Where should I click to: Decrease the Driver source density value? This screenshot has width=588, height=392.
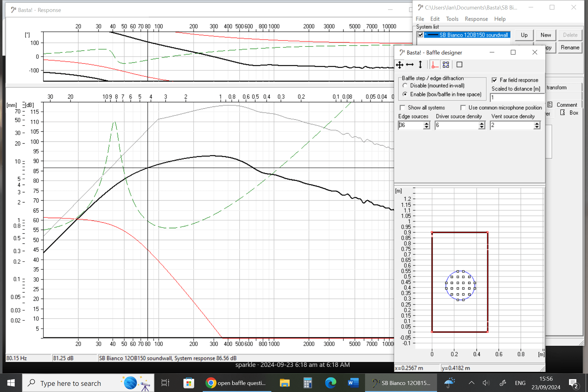pyautogui.click(x=482, y=127)
